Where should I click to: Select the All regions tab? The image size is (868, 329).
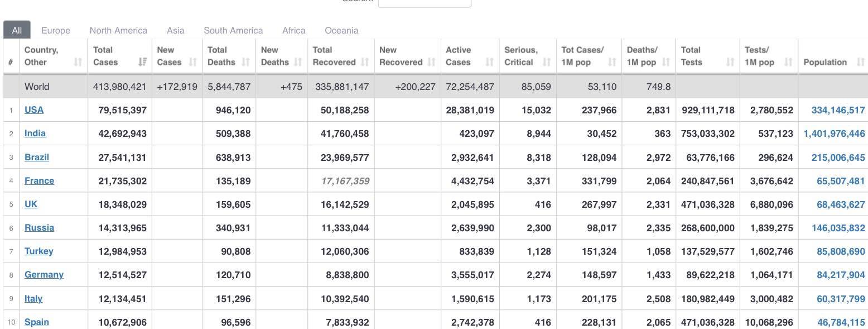[x=17, y=30]
